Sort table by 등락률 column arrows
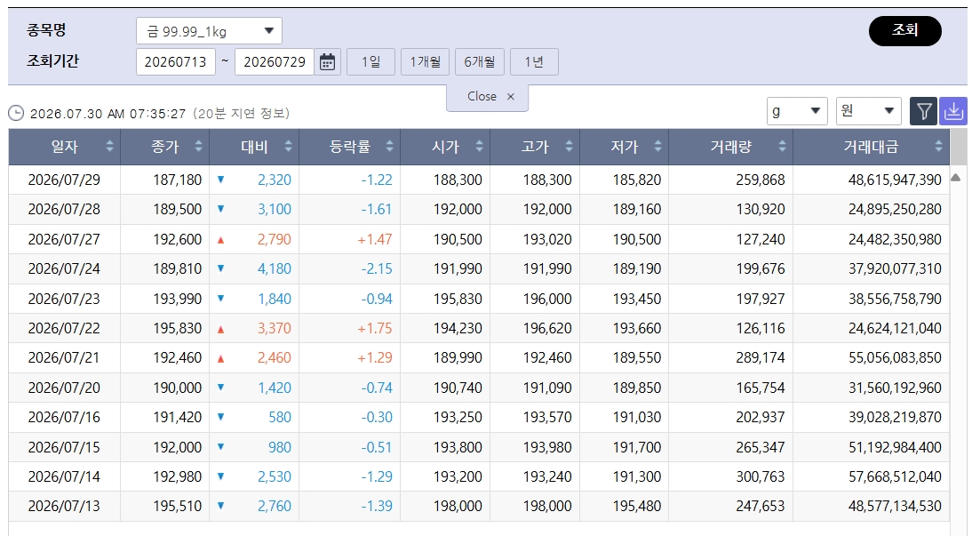The width and height of the screenshot is (980, 536). [389, 147]
